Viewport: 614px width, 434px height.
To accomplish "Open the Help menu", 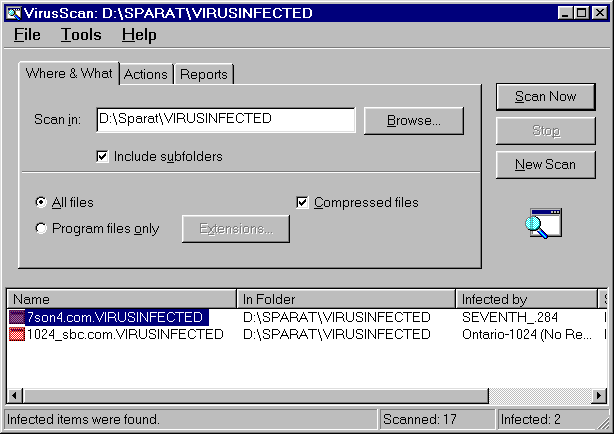I will click(139, 35).
